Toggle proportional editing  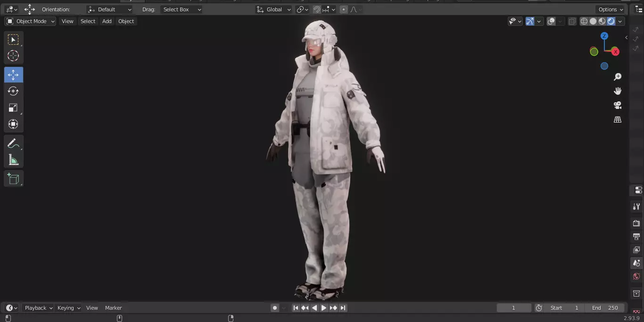[x=344, y=9]
